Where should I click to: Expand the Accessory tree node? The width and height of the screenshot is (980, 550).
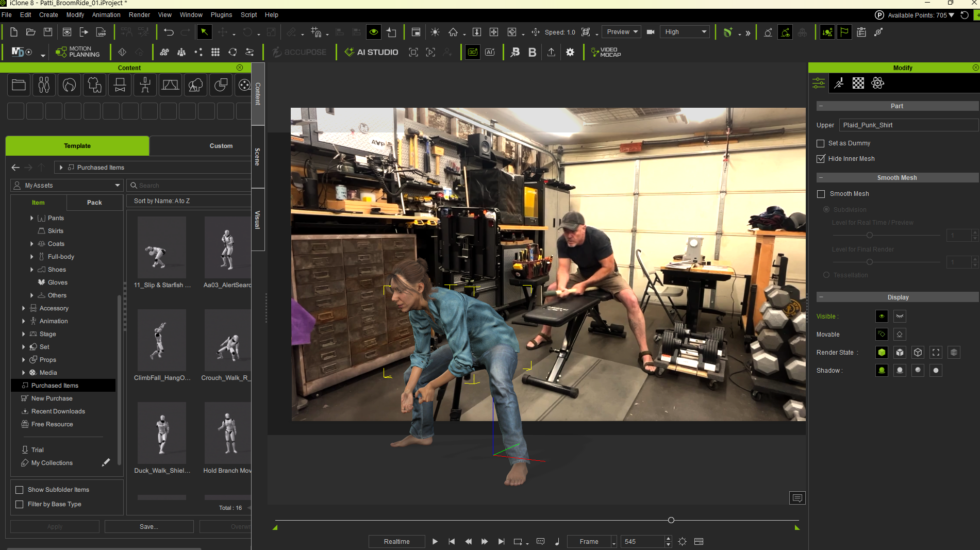[x=24, y=308]
